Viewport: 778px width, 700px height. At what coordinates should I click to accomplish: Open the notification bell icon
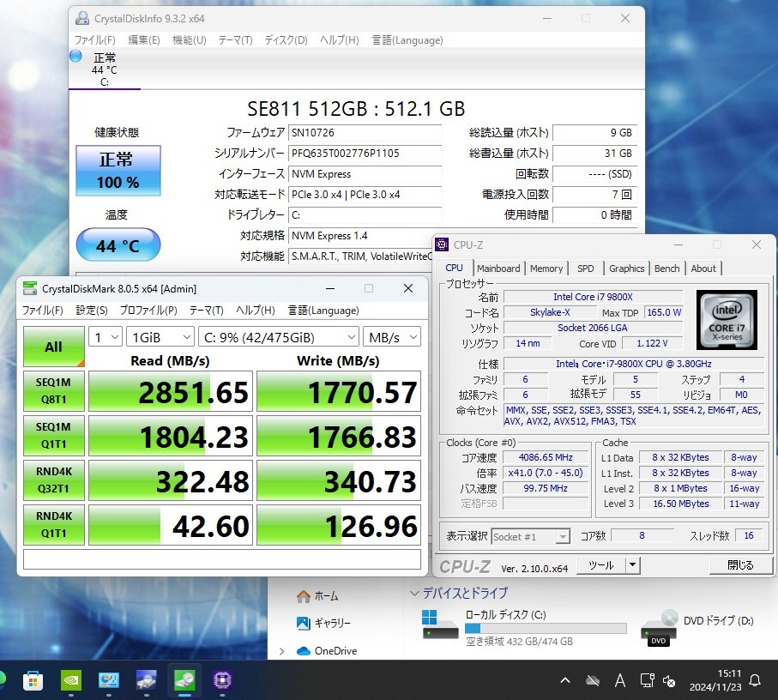pos(755,680)
